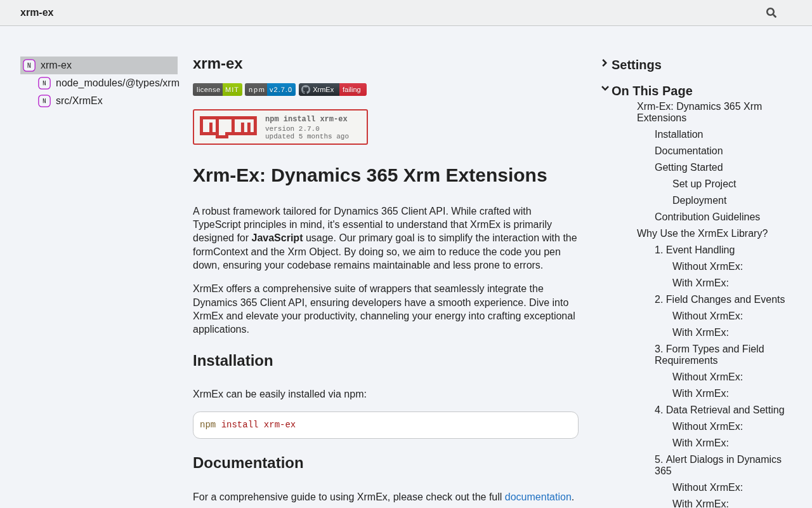Jump to Set up Project section
The image size is (812, 508).
704,184
